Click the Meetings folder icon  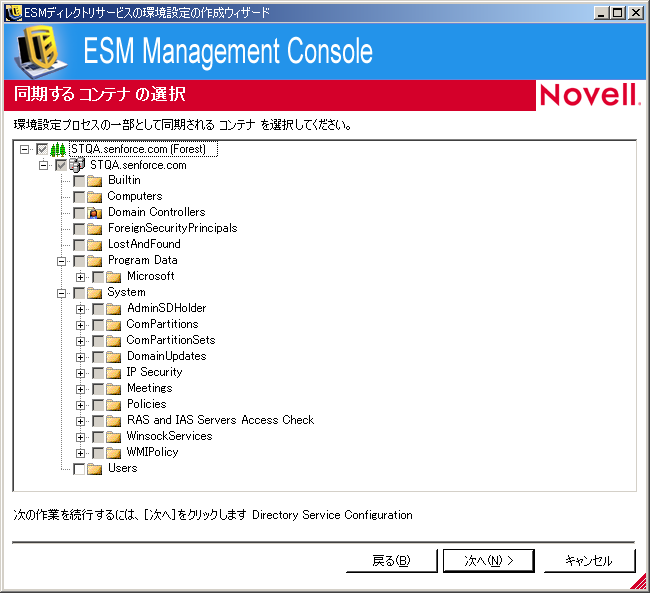[x=114, y=389]
